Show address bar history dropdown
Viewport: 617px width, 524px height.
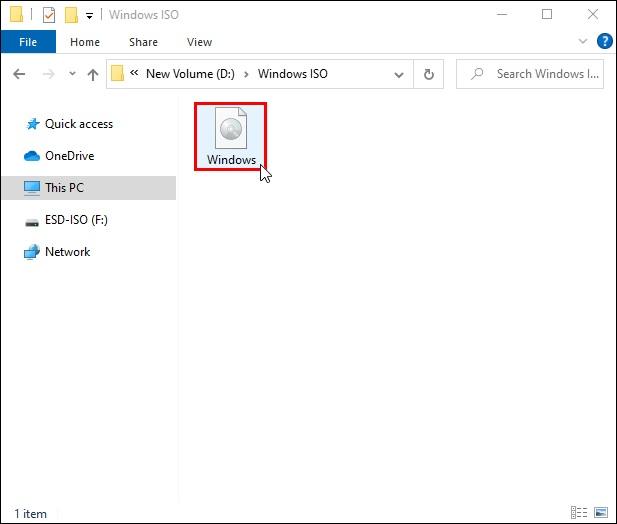(x=400, y=74)
